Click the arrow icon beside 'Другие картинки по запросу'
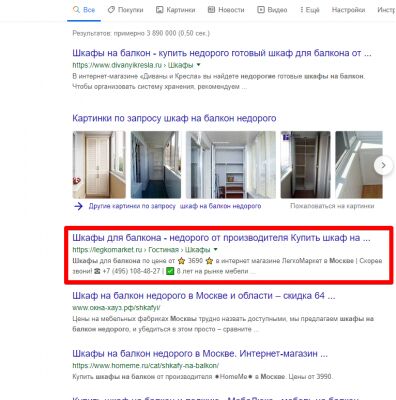396x400 pixels. [78, 206]
